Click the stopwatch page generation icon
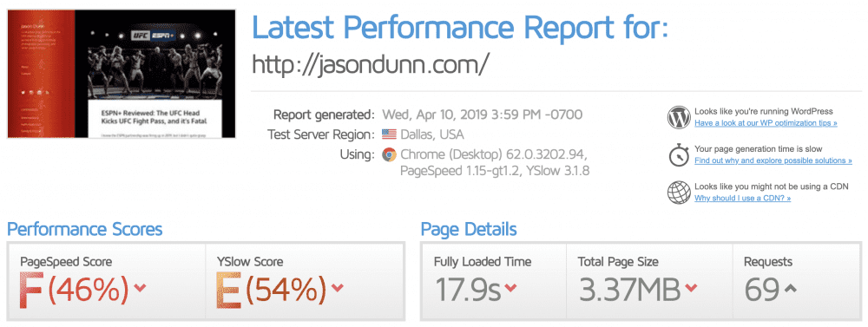This screenshot has height=327, width=868. [x=678, y=155]
